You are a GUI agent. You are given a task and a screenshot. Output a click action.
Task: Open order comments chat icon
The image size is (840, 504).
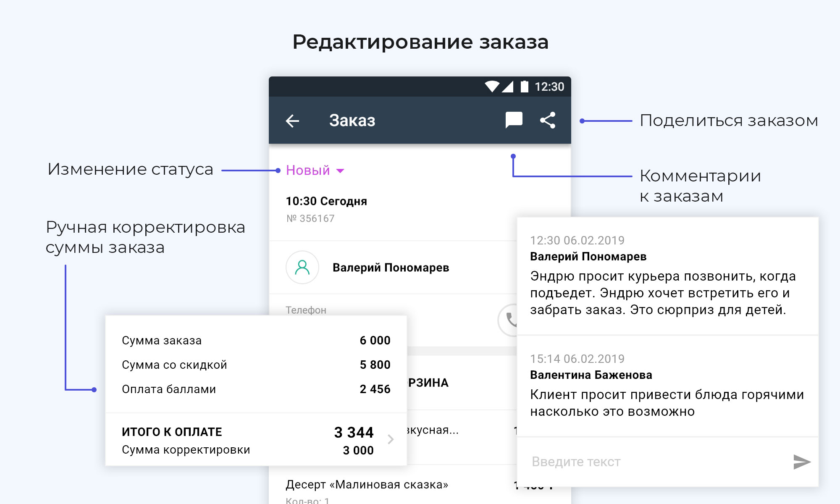pyautogui.click(x=514, y=120)
